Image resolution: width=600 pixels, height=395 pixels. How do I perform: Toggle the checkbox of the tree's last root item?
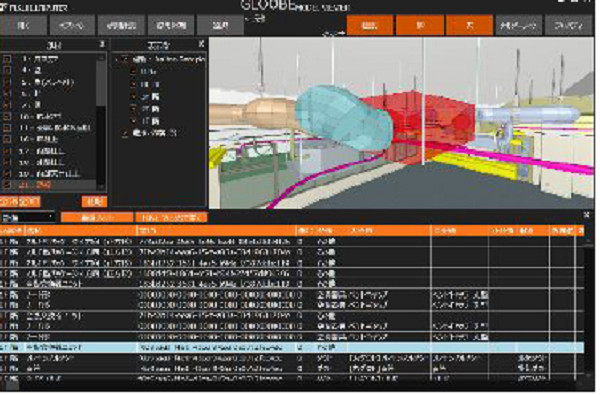point(125,133)
